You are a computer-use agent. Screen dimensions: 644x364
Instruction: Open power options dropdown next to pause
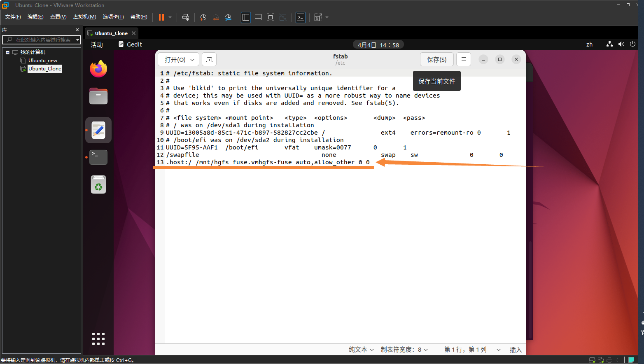click(x=170, y=17)
